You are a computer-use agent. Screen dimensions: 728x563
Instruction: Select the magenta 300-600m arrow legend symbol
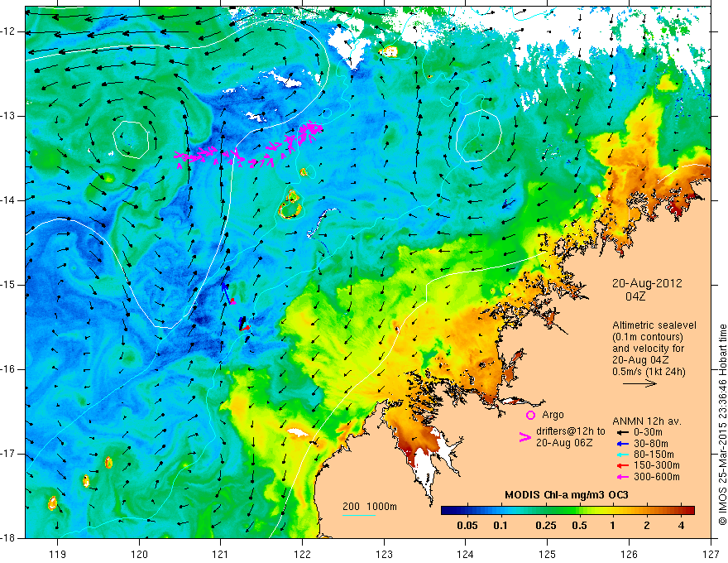[623, 477]
